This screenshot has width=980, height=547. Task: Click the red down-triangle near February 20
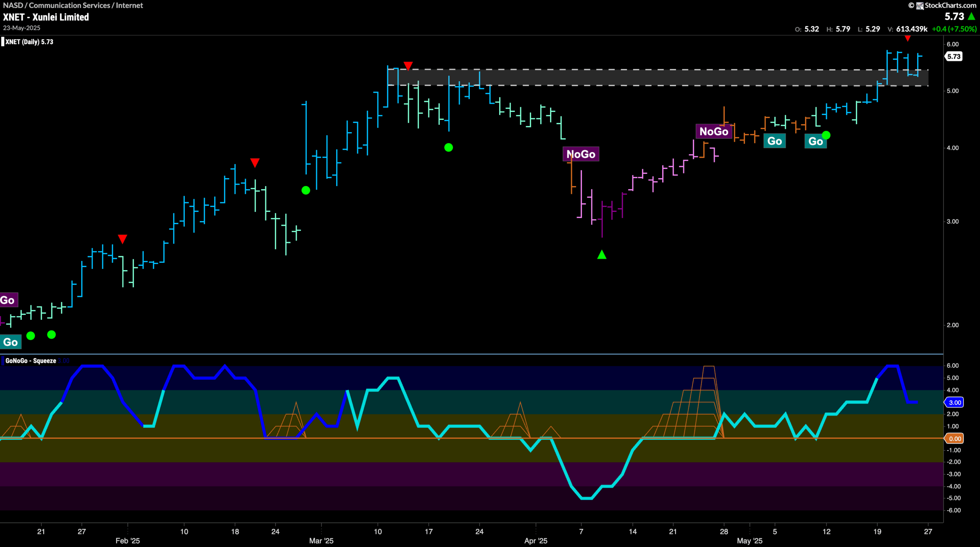tap(255, 163)
